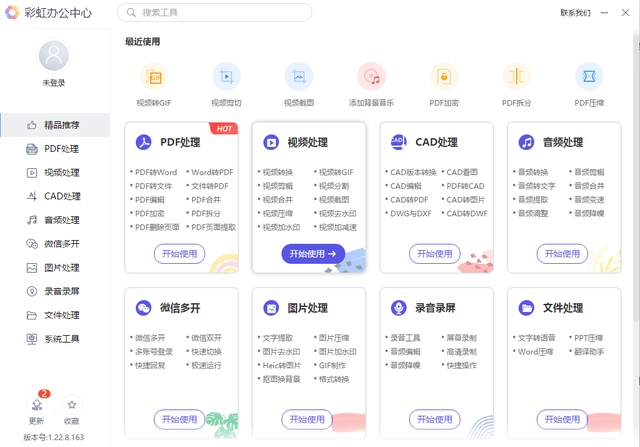Open 翻译助手 in the file card
The image size is (640, 447).
[x=589, y=351]
